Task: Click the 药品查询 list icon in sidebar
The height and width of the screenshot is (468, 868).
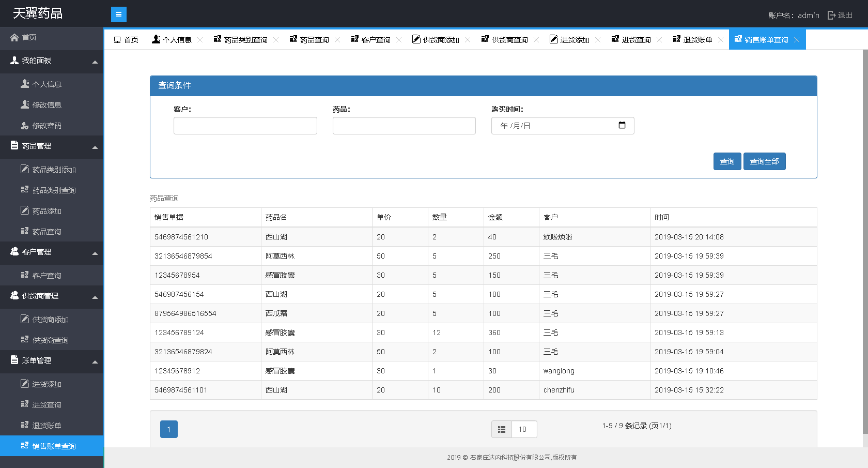Action: click(x=25, y=231)
